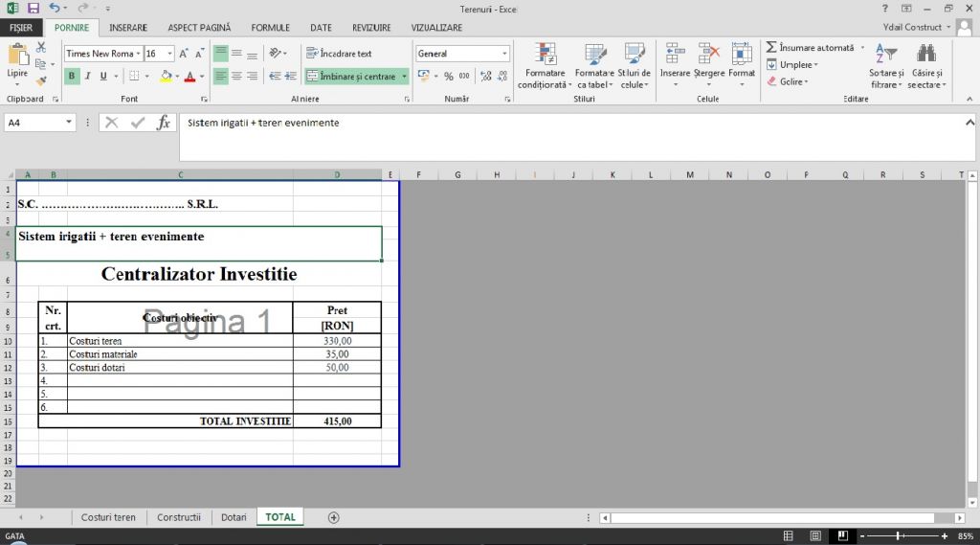This screenshot has width=980, height=545.
Task: Click the Format Painter brush icon
Action: (40, 80)
